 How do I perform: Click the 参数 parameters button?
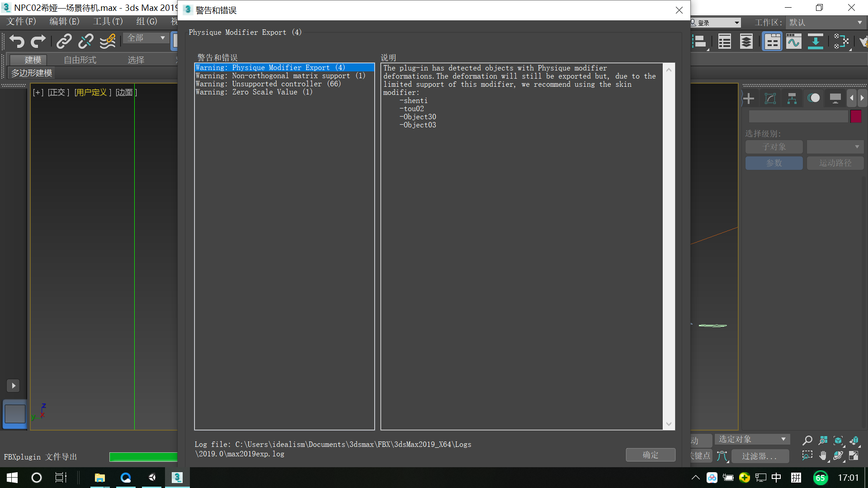[774, 163]
